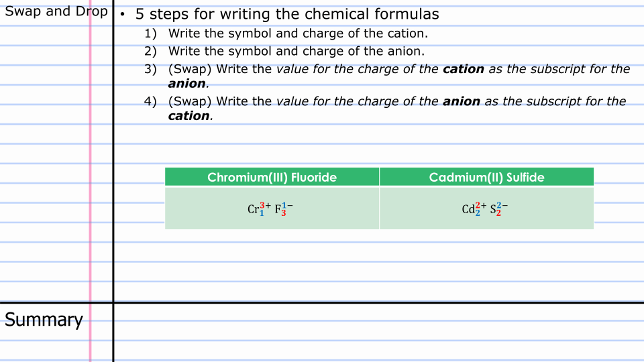Click step 2 about the anion symbol
This screenshot has width=644, height=362.
(x=296, y=51)
